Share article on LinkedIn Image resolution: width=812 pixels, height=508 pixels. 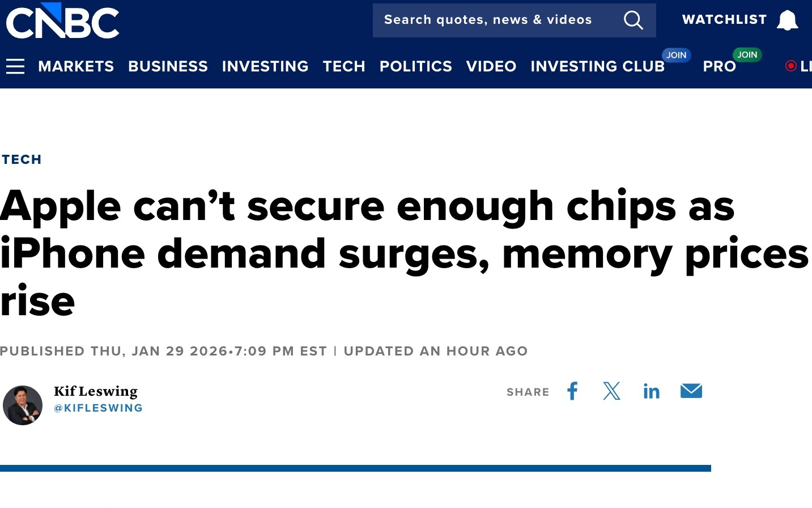652,391
